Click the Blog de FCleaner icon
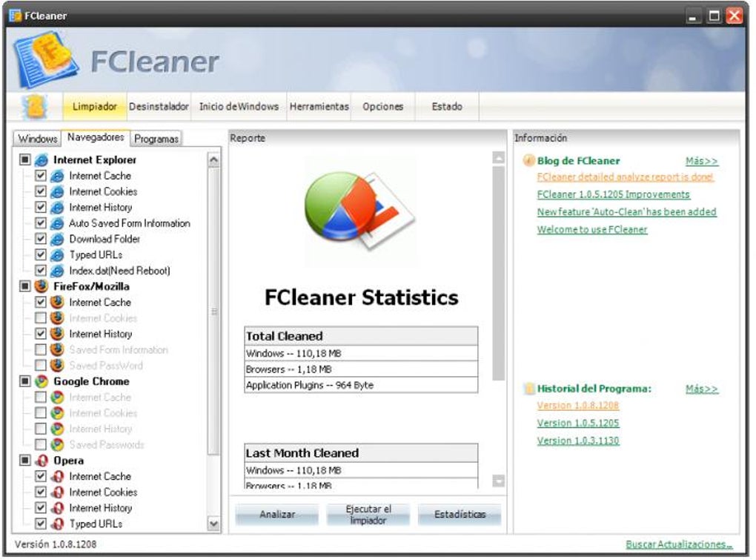This screenshot has width=756, height=560. click(529, 161)
